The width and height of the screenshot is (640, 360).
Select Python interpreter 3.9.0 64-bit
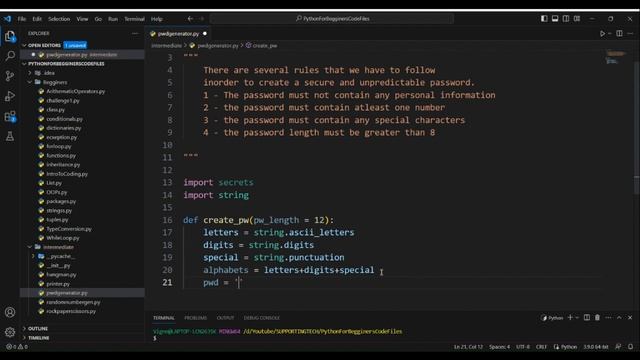point(596,347)
